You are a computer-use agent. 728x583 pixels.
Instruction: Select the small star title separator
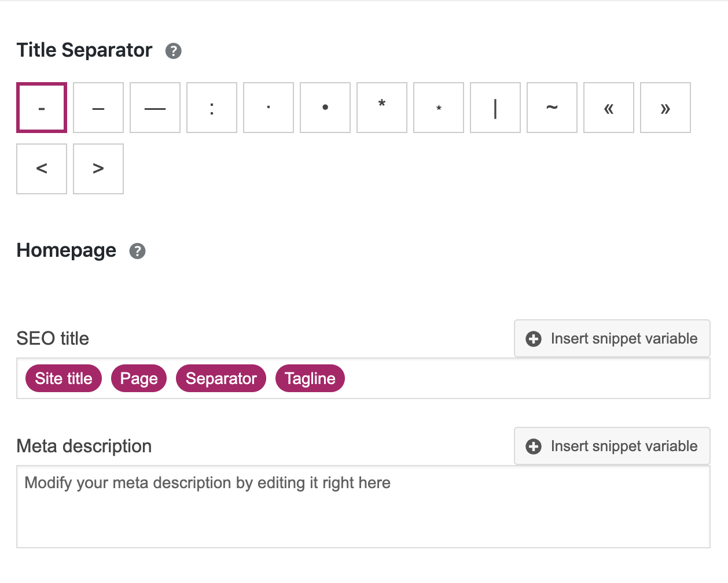(x=438, y=108)
